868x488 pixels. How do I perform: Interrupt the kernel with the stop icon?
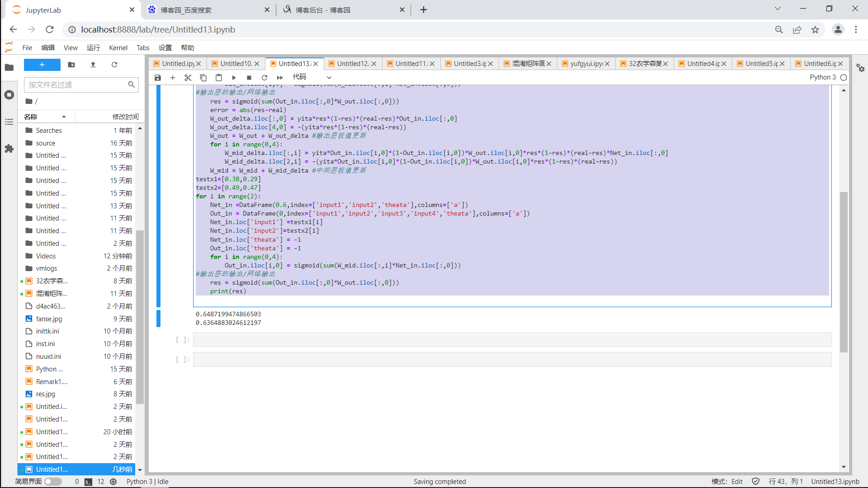coord(249,78)
